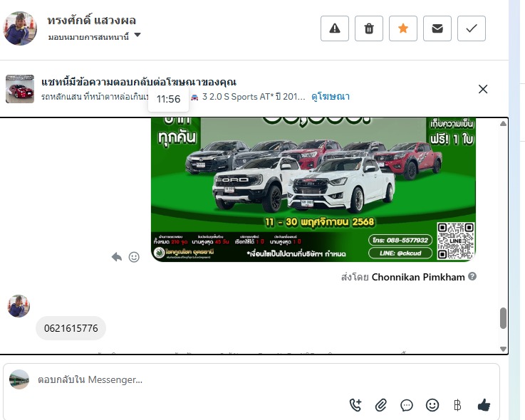Dismiss the ad reply banner with X
The height and width of the screenshot is (420, 525).
click(483, 89)
